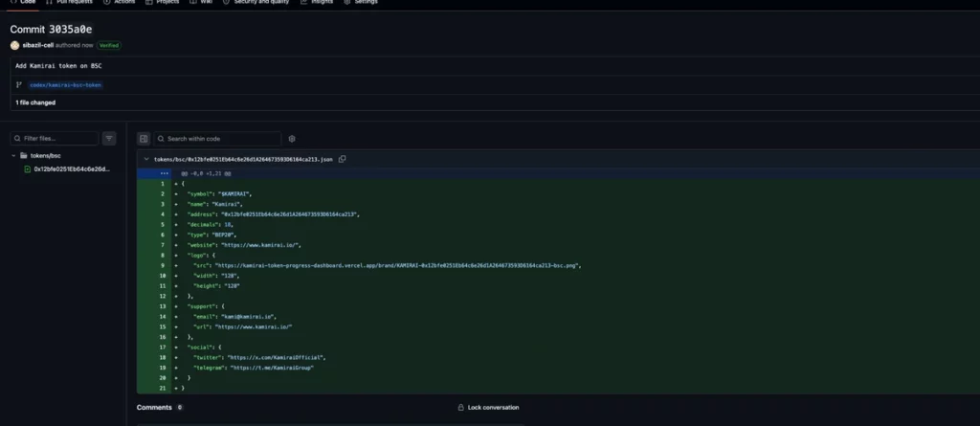980x426 pixels.
Task: Copy the json file path
Action: [342, 159]
